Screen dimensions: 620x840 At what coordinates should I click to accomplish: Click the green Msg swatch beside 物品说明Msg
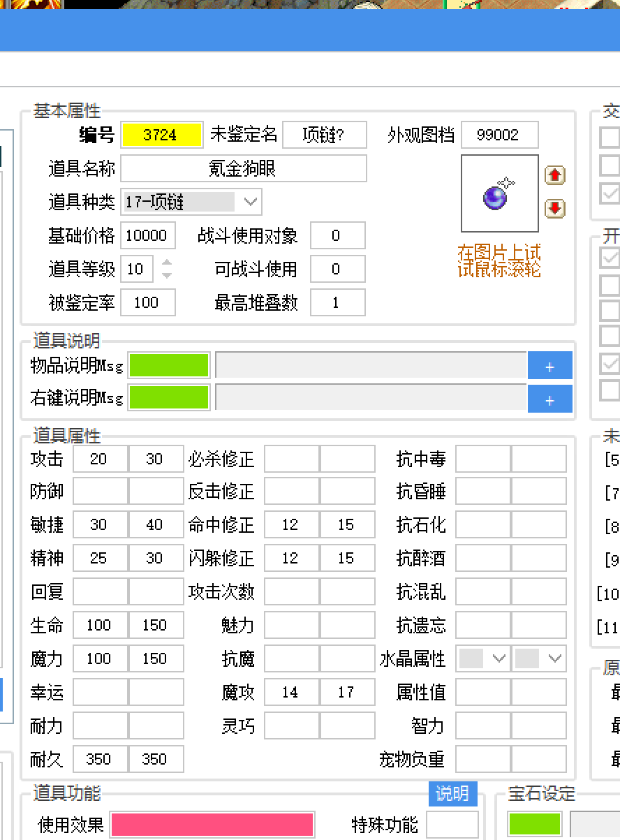coord(168,365)
